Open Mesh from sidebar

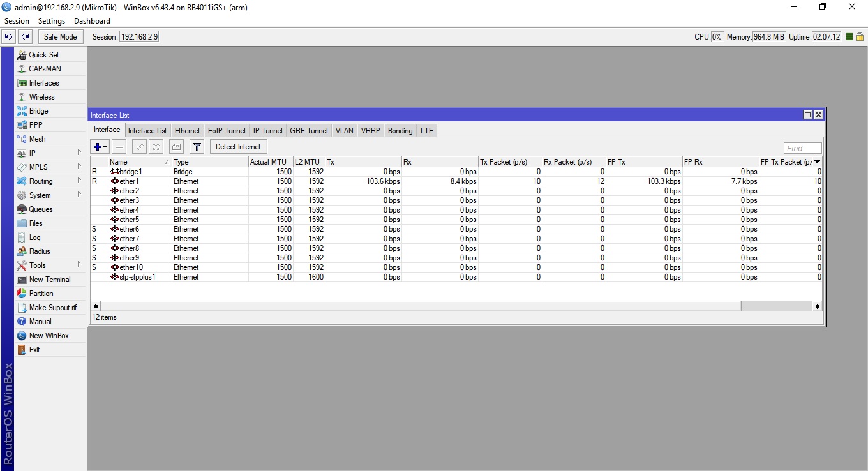tap(50, 139)
